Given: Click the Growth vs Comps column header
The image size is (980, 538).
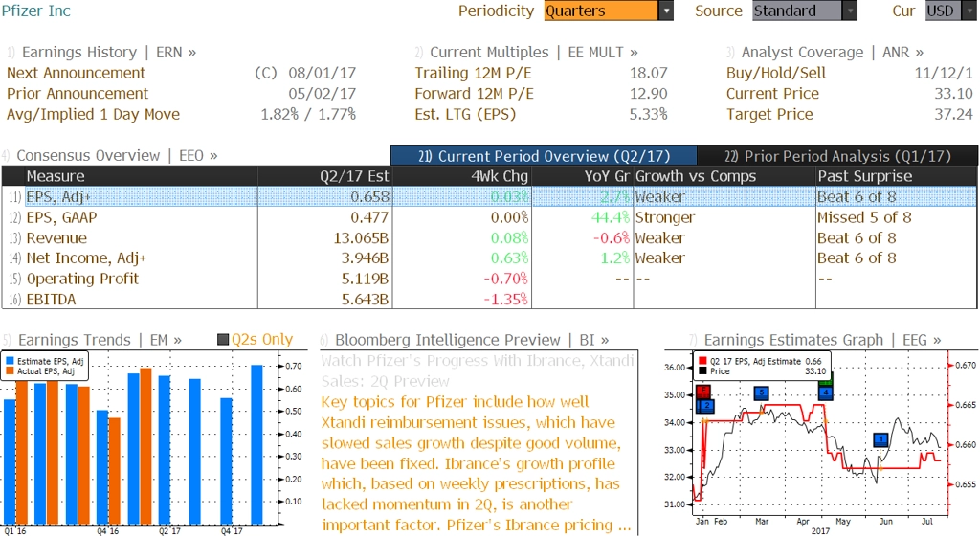Looking at the screenshot, I should [x=724, y=176].
